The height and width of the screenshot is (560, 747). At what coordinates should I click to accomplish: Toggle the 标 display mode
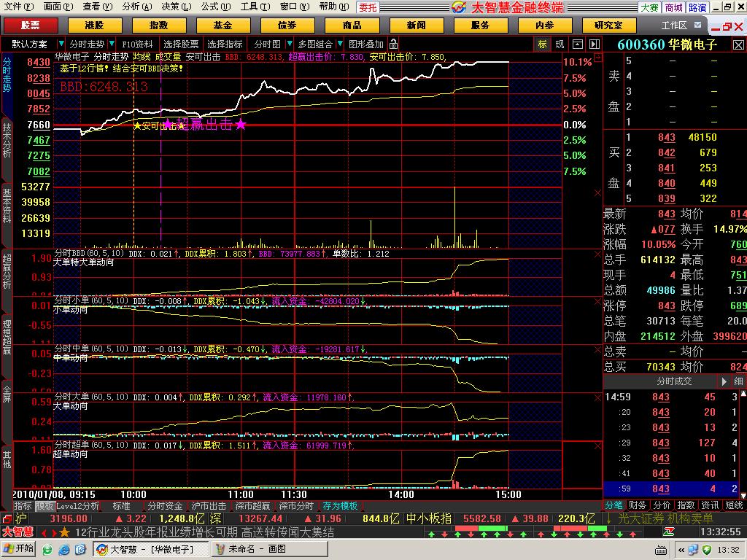[542, 44]
